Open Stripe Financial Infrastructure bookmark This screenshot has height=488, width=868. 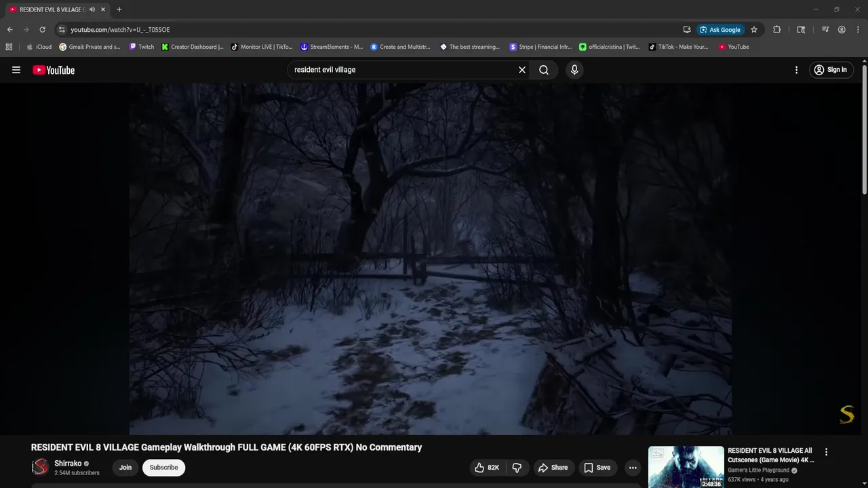coord(540,47)
